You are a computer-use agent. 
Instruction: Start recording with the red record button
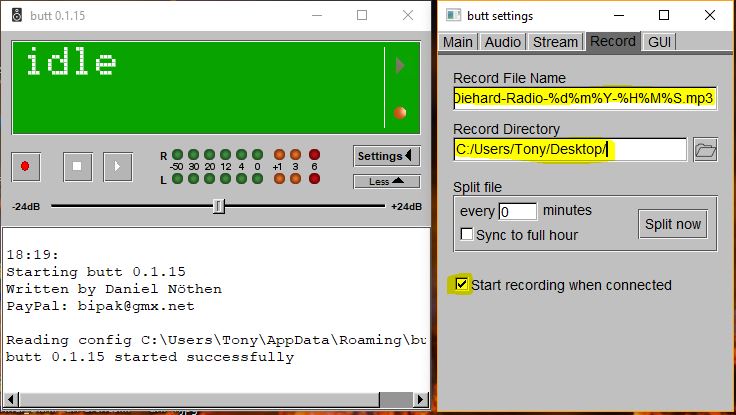[26, 166]
